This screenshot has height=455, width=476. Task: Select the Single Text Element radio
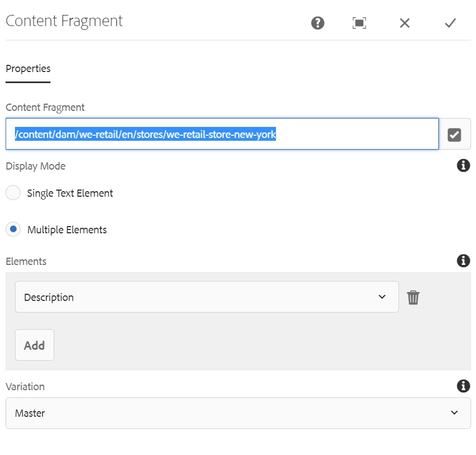click(x=13, y=193)
